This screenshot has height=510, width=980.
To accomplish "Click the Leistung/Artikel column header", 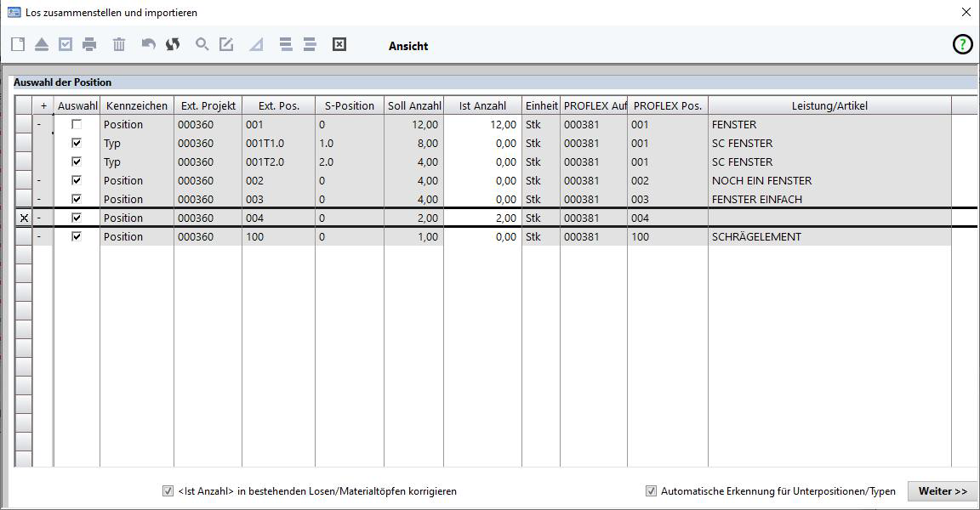I will [829, 106].
